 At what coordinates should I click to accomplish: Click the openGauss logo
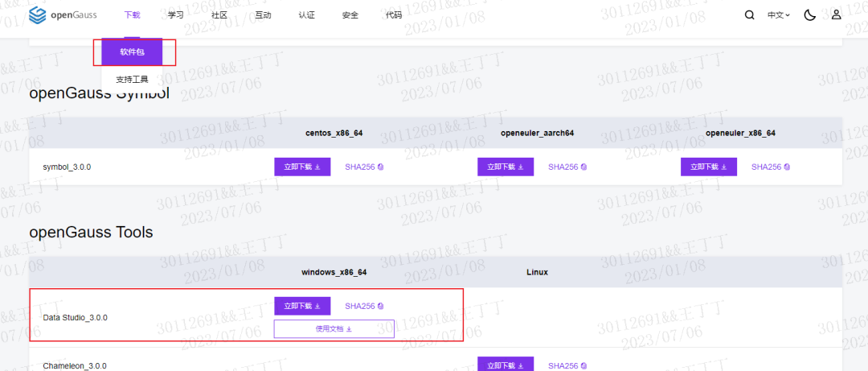[x=63, y=14]
